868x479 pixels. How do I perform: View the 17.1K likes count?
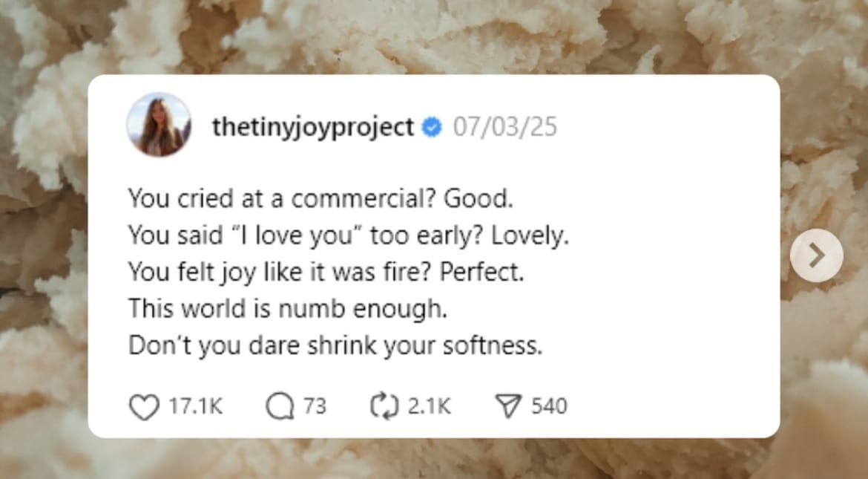point(196,407)
